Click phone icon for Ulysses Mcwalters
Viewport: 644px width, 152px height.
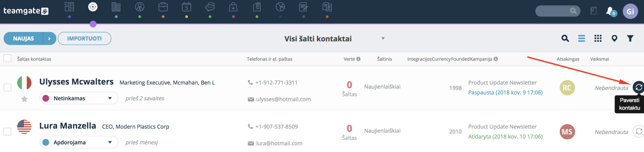click(250, 82)
